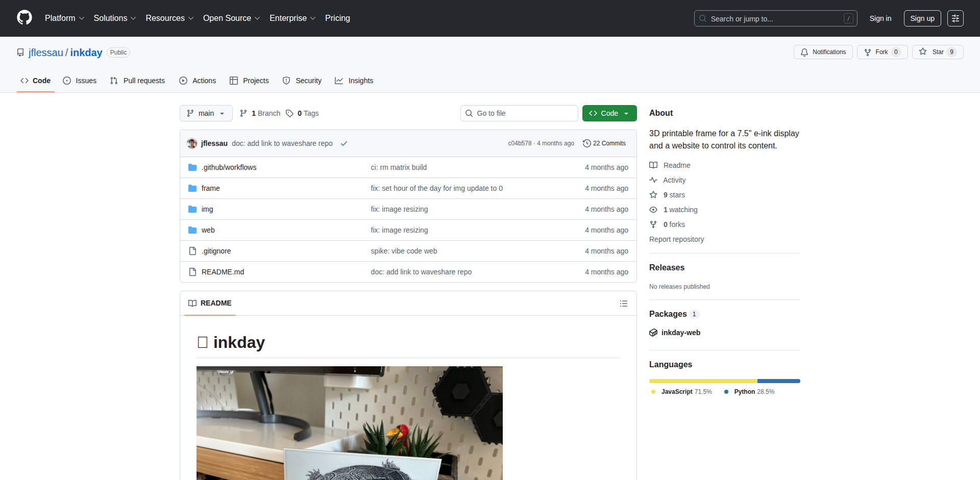980x480 pixels.
Task: Click the commits history clock icon
Action: (587, 143)
